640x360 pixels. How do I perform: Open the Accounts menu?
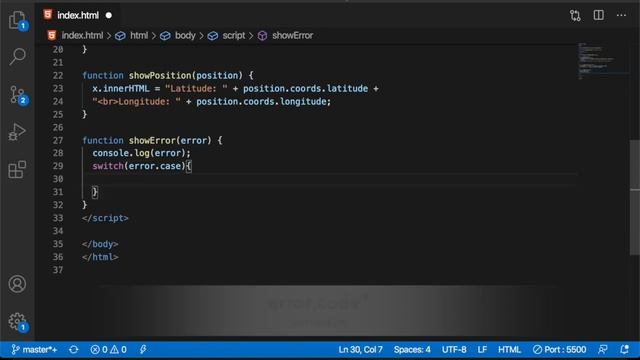tap(17, 284)
